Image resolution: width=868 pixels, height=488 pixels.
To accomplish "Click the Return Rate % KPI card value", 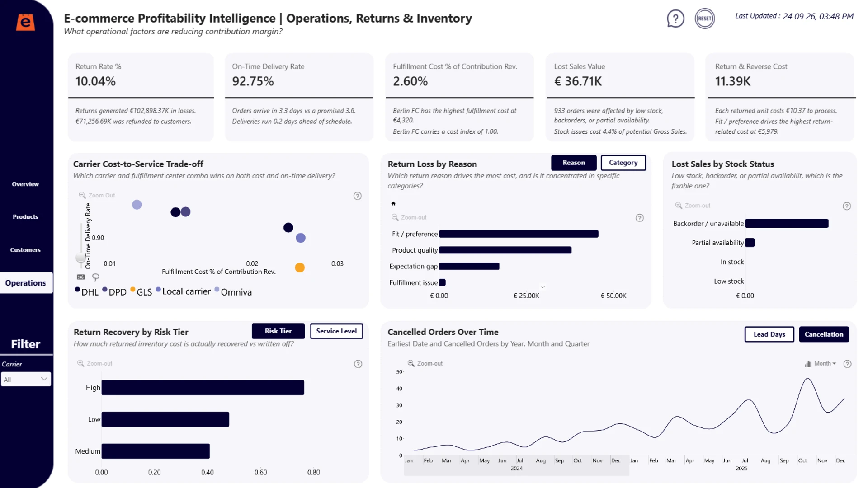I will (x=96, y=81).
